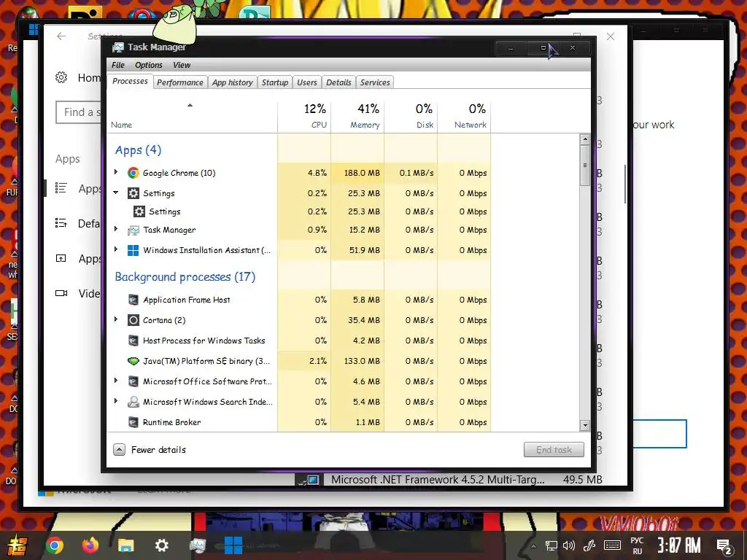Click the process list scroll down arrow
747x560 pixels.
click(x=585, y=425)
